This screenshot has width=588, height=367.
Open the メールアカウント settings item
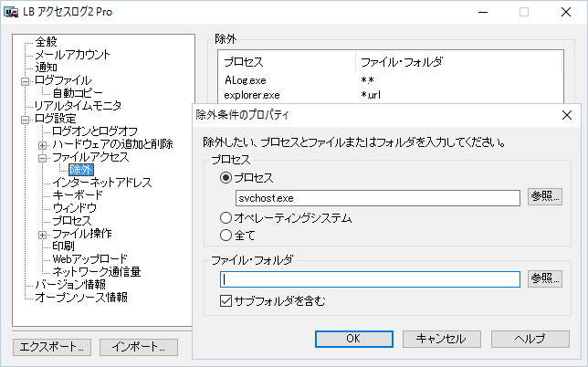[72, 55]
